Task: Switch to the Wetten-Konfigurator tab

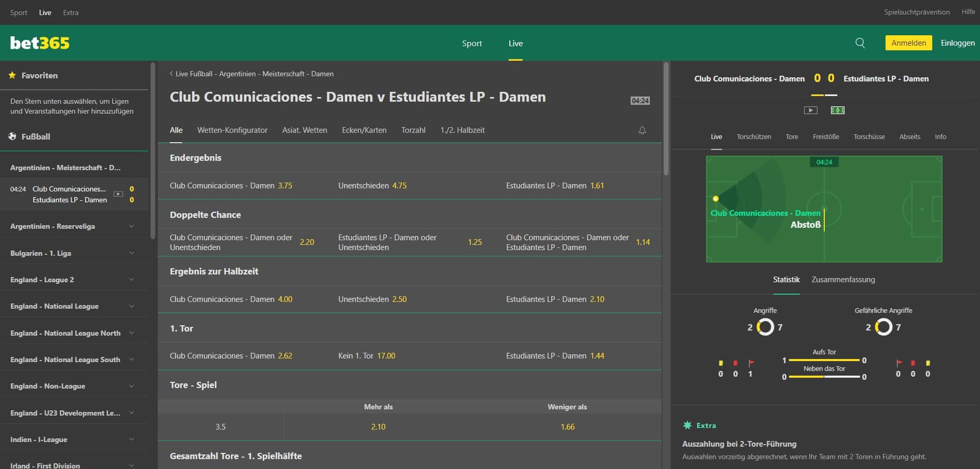Action: 232,130
